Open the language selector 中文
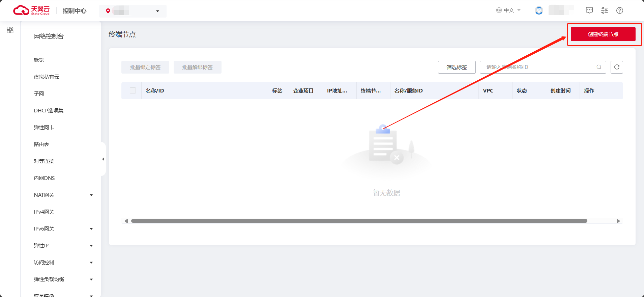 508,10
